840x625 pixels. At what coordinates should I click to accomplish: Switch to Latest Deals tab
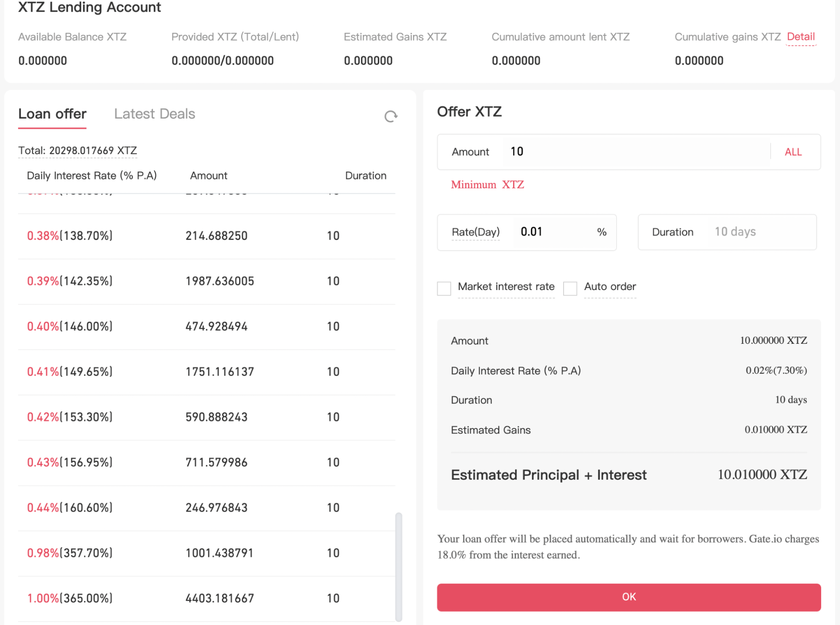point(154,114)
